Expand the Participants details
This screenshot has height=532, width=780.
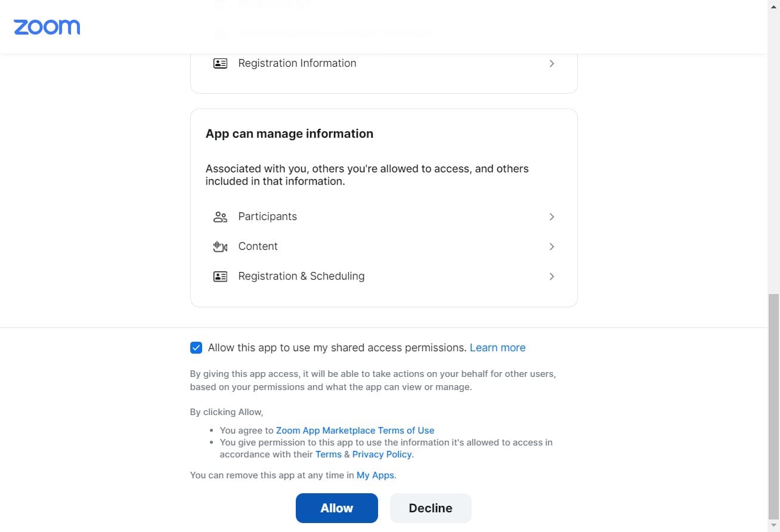pos(552,216)
